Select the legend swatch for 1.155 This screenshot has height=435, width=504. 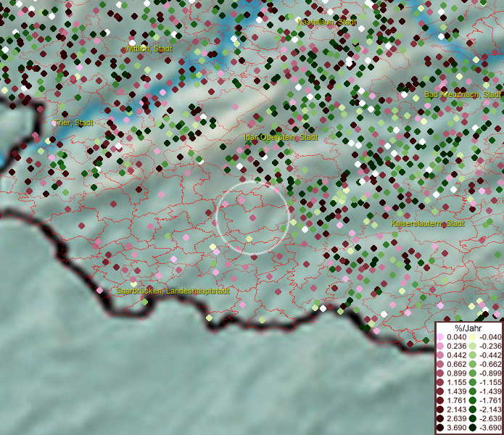click(x=440, y=383)
